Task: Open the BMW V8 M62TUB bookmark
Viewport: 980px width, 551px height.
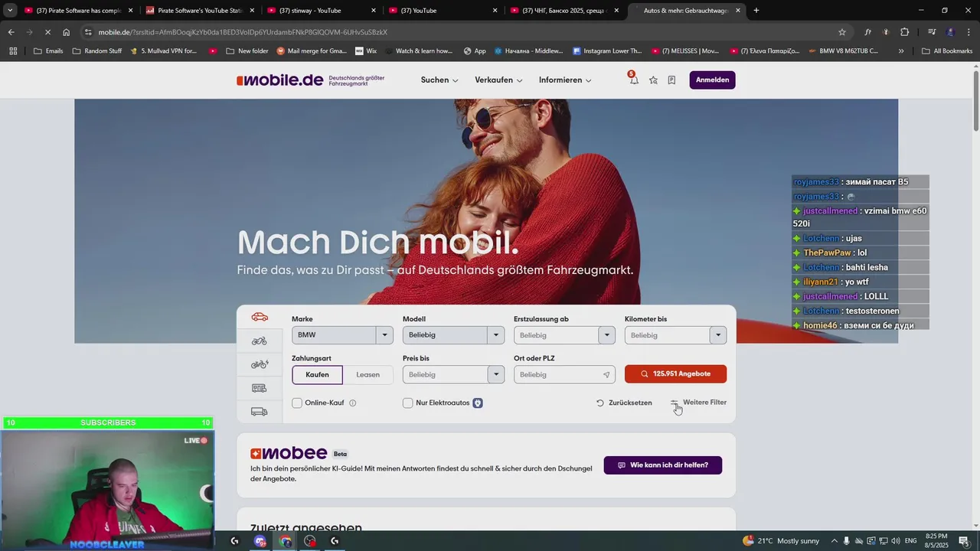Action: [x=845, y=51]
